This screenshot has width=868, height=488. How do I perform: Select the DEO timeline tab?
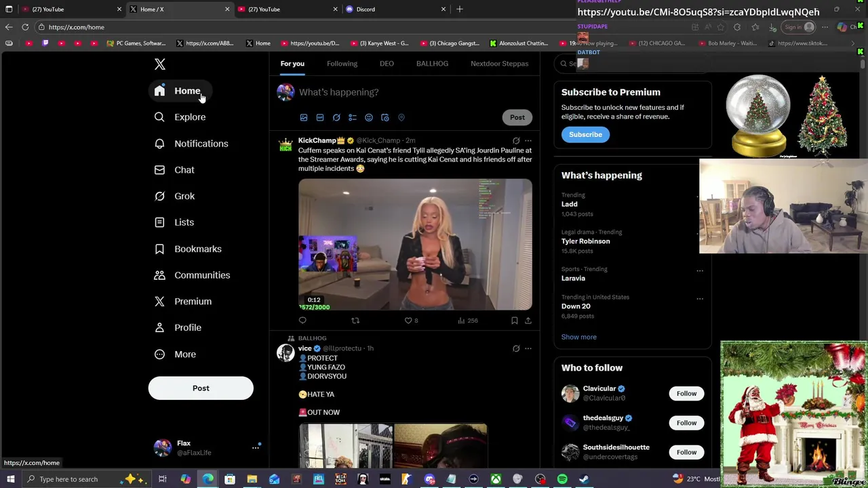click(x=387, y=64)
